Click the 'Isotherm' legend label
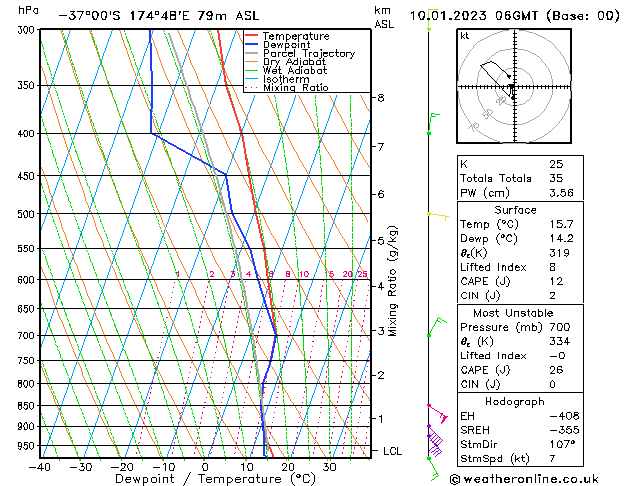 [286, 79]
